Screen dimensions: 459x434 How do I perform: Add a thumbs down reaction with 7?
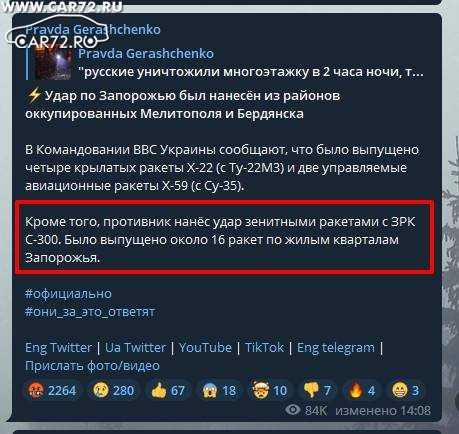(317, 390)
